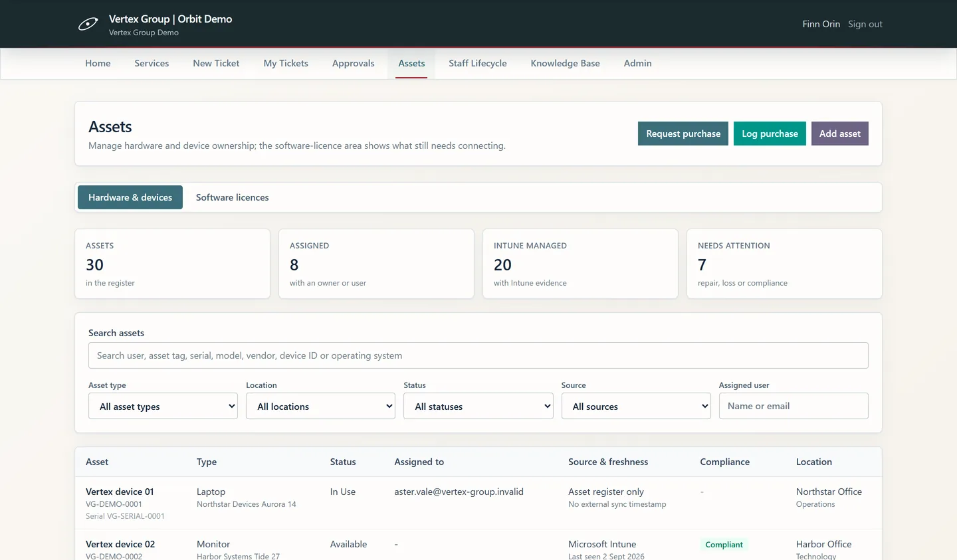Go to Knowledge Base
This screenshot has width=957, height=560.
coord(565,63)
